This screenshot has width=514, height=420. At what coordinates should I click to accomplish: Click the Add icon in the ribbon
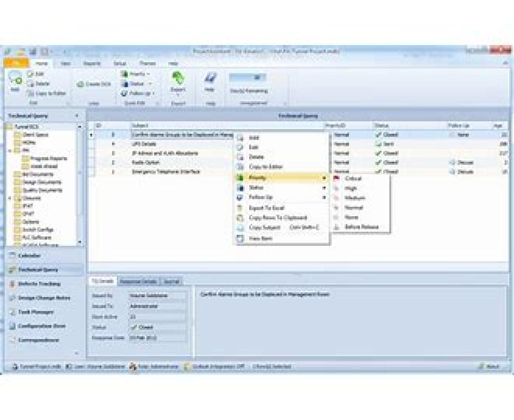pos(15,82)
